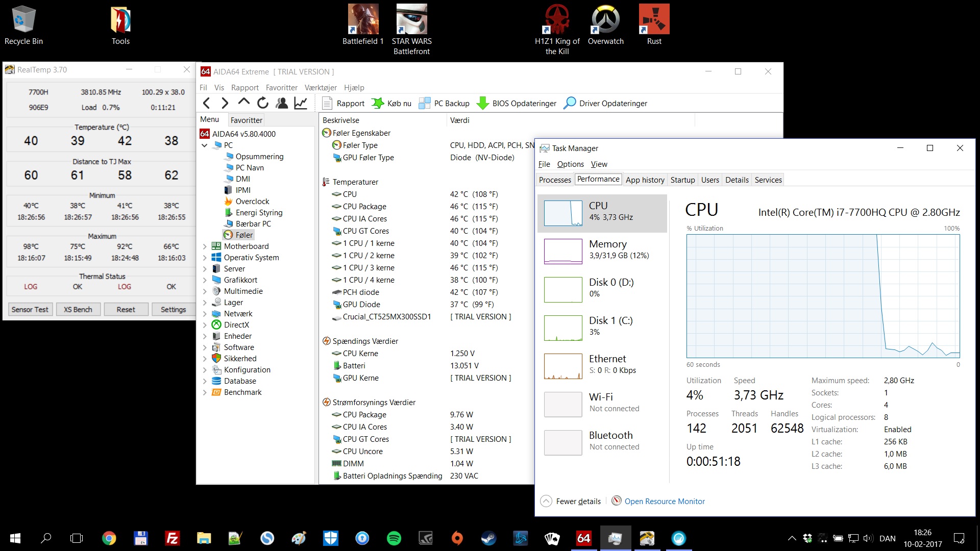Image resolution: width=980 pixels, height=551 pixels.
Task: Select Overclock item in AIDA64 tree
Action: click(252, 202)
